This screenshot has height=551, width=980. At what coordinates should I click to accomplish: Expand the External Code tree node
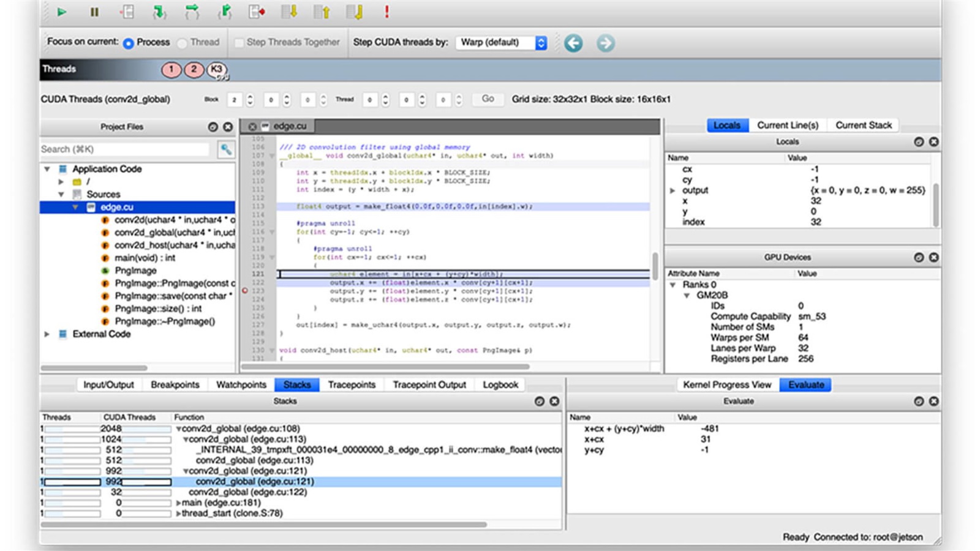(47, 334)
